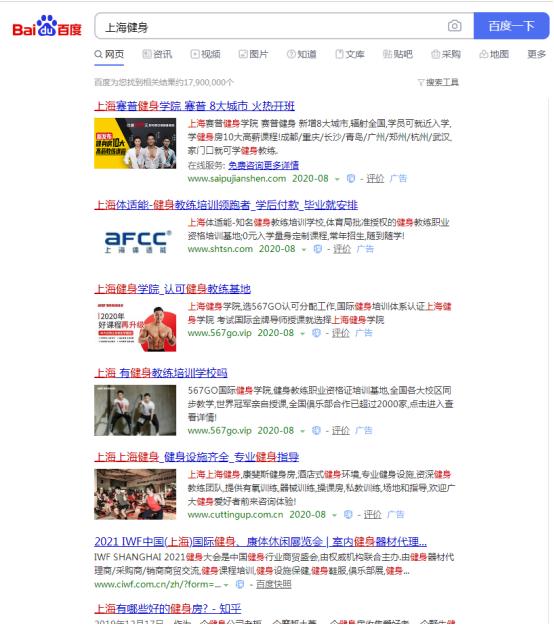This screenshot has width=554, height=625.
Task: Click shield icon under 有健身教练培训学校吗 result
Action: pyautogui.click(x=316, y=430)
